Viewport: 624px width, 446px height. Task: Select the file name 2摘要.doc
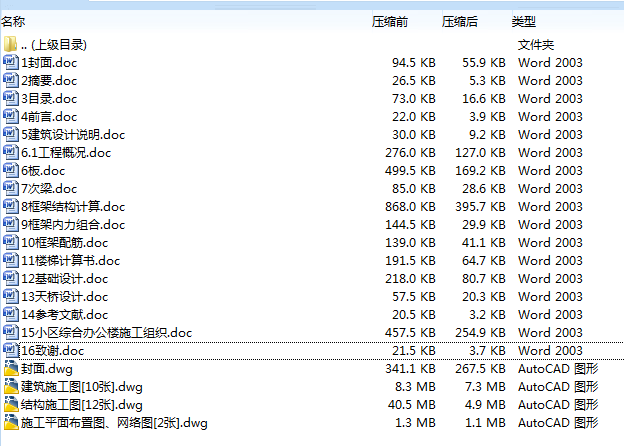[x=49, y=80]
